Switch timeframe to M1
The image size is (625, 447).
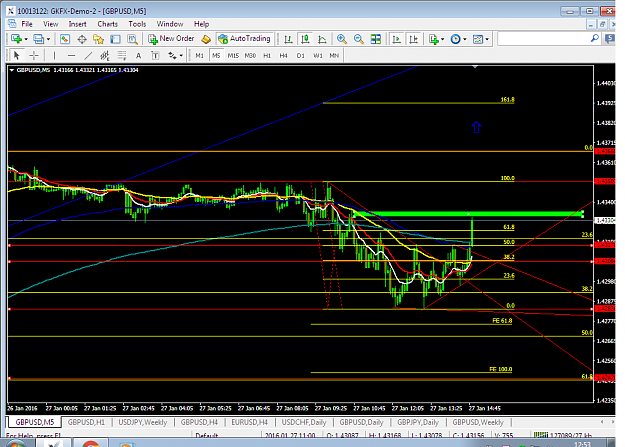coord(199,55)
